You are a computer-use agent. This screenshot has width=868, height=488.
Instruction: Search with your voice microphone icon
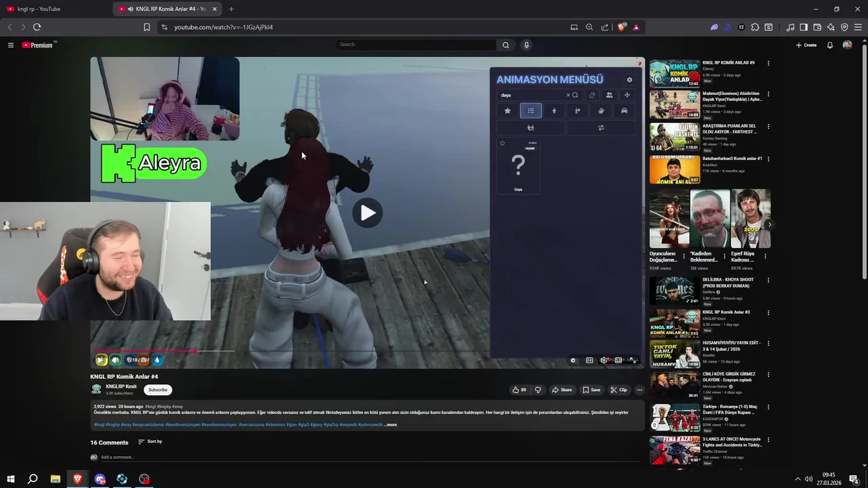click(526, 45)
